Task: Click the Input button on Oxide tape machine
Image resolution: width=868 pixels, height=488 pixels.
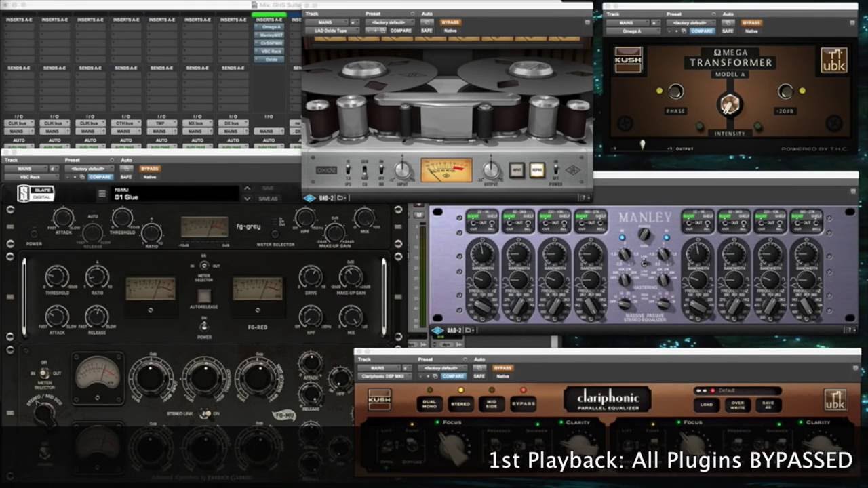Action: pyautogui.click(x=517, y=170)
